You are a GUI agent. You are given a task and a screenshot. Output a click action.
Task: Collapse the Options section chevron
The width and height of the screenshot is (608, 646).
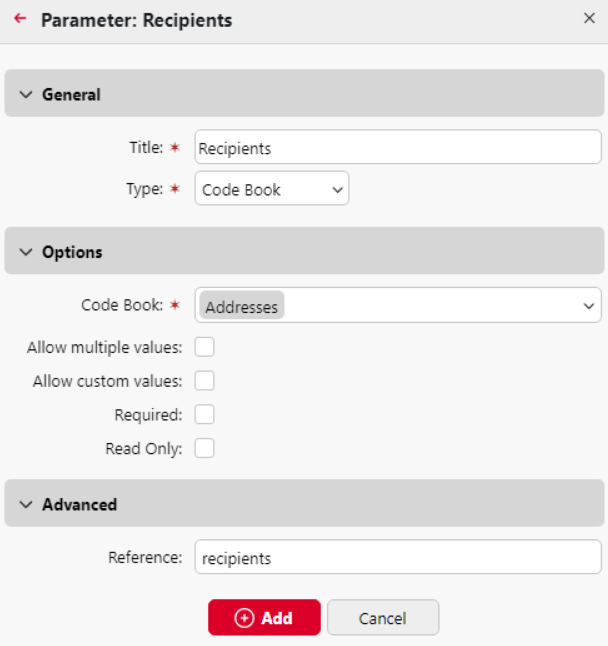click(26, 252)
